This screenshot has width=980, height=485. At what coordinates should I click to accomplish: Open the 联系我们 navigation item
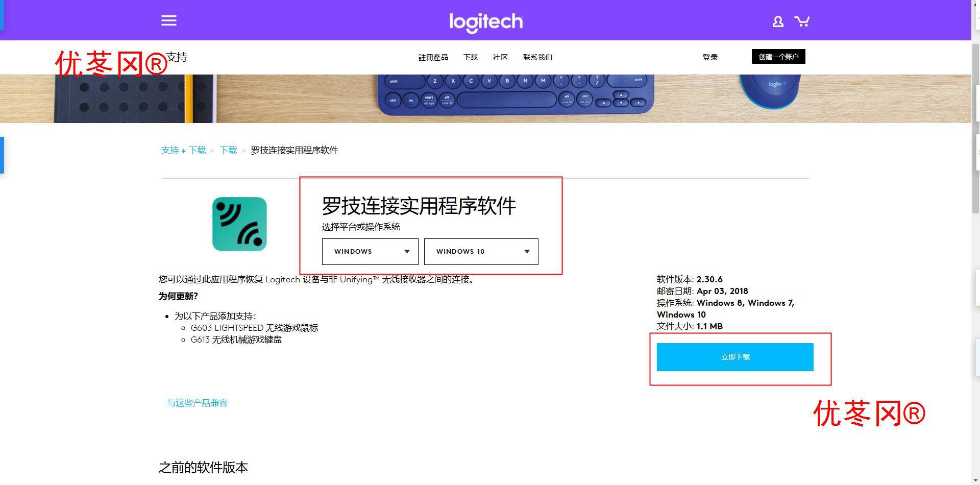click(537, 57)
